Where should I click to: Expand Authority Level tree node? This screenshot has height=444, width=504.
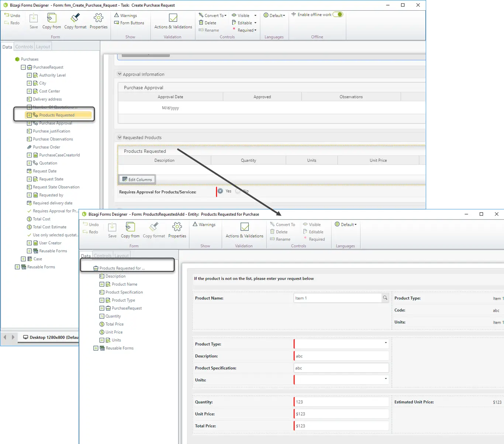(x=29, y=75)
